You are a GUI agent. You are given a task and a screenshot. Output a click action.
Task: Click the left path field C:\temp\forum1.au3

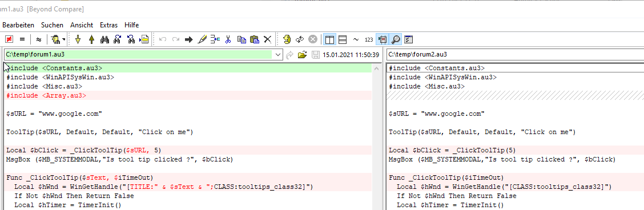[x=138, y=54]
